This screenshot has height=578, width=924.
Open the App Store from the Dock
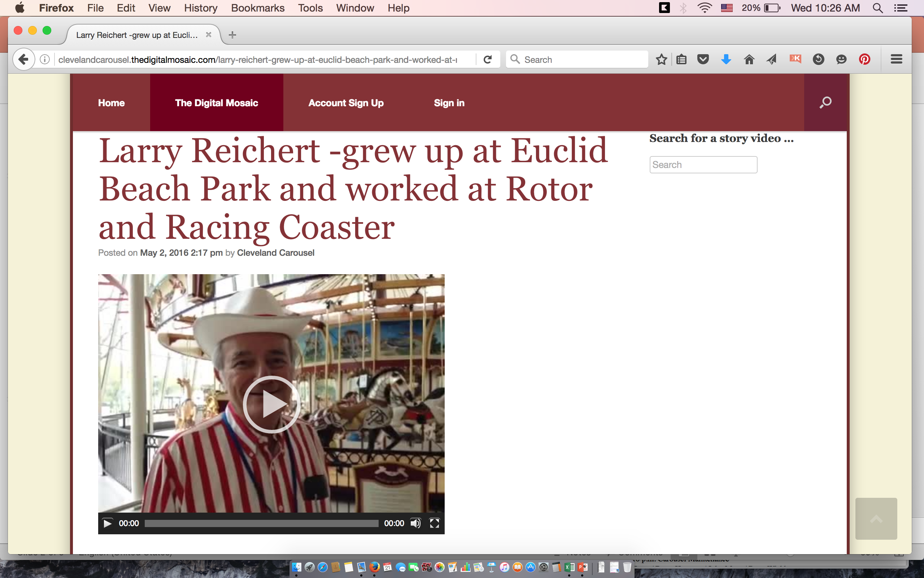click(x=530, y=567)
